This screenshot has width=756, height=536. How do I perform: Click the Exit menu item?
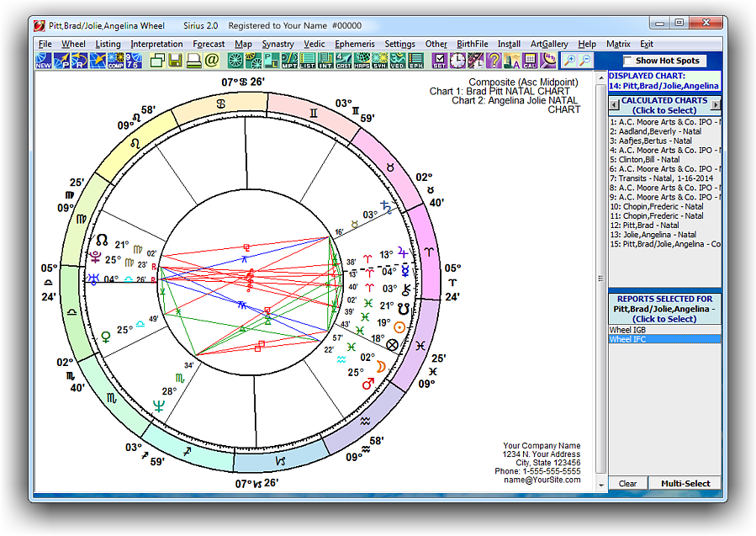click(646, 44)
